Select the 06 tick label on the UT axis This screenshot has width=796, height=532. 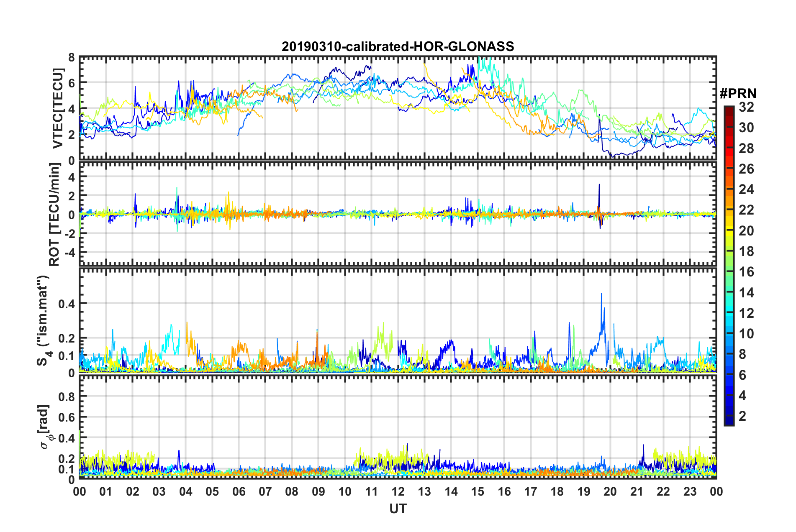click(x=239, y=491)
